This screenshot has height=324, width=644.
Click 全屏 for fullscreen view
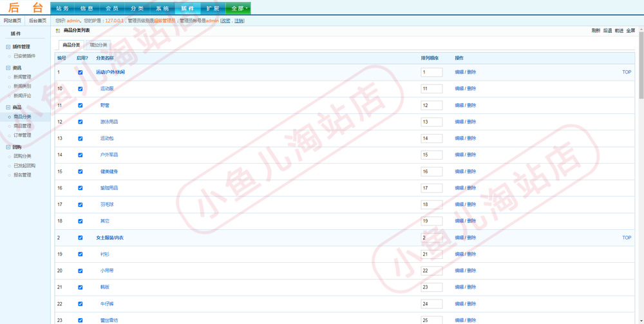tap(631, 31)
